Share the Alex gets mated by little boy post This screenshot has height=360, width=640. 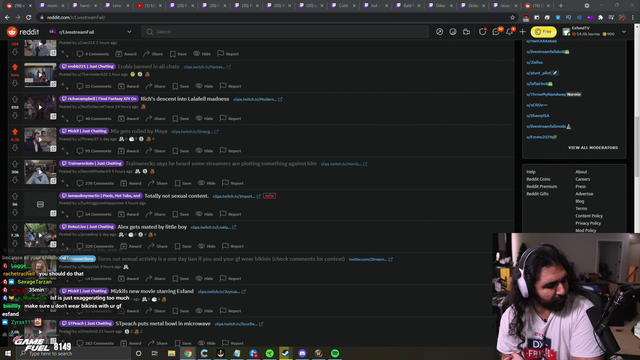(x=158, y=246)
